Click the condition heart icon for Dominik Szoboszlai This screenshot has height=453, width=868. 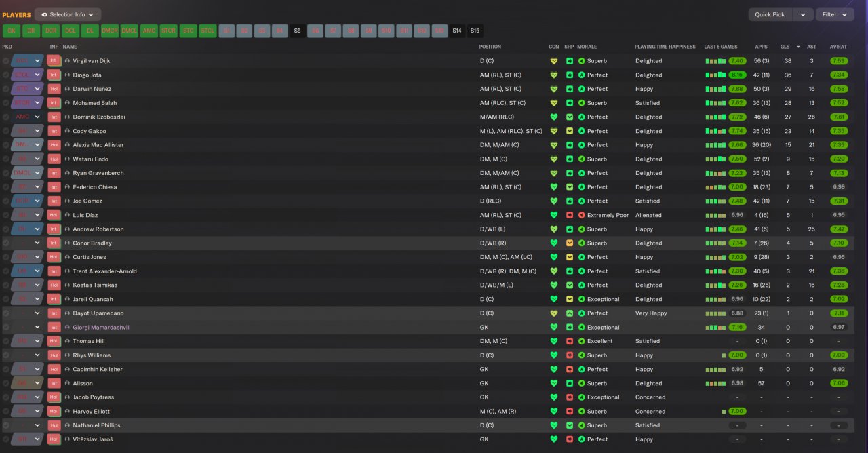tap(553, 117)
